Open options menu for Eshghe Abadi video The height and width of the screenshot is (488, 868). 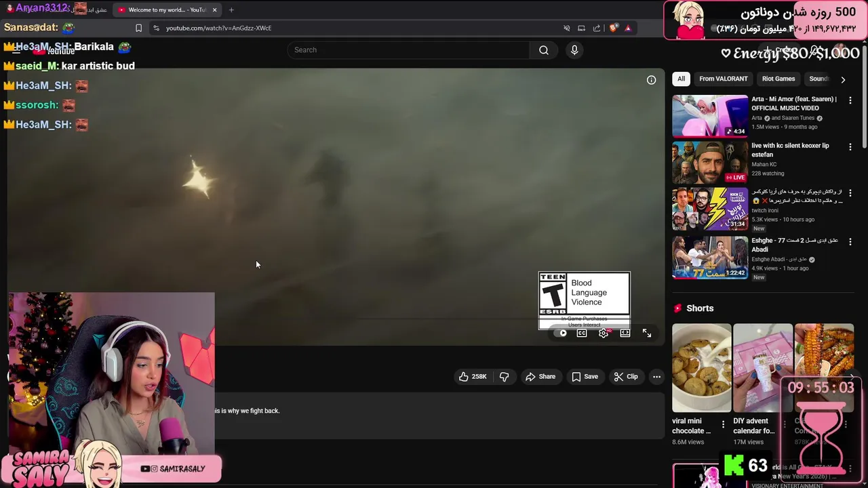pyautogui.click(x=850, y=241)
